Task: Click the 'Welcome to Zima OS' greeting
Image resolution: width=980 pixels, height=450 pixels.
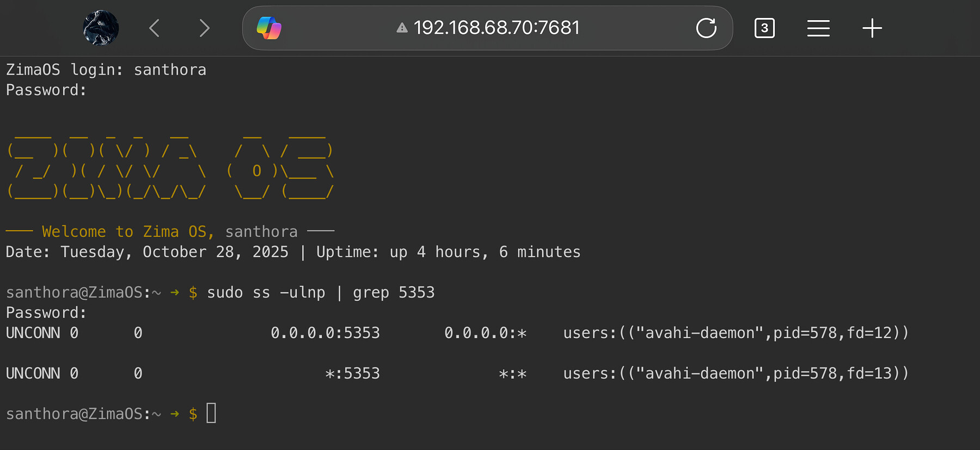Action: [128, 232]
